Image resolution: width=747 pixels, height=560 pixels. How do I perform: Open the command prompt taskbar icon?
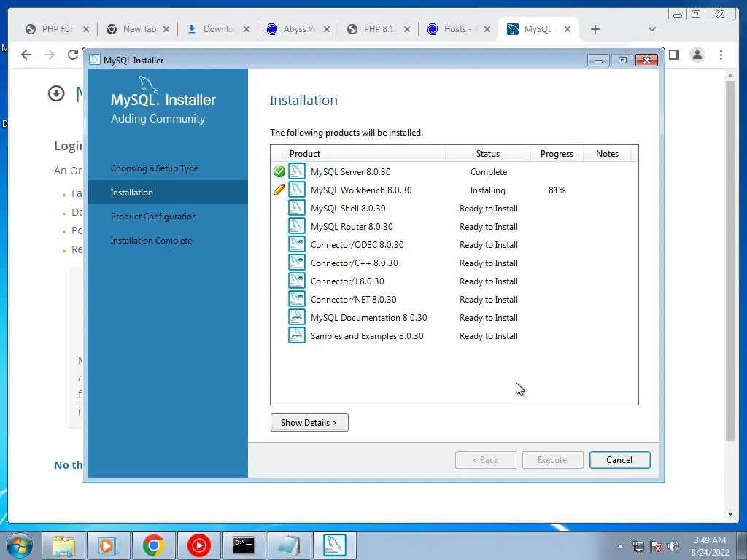click(244, 545)
